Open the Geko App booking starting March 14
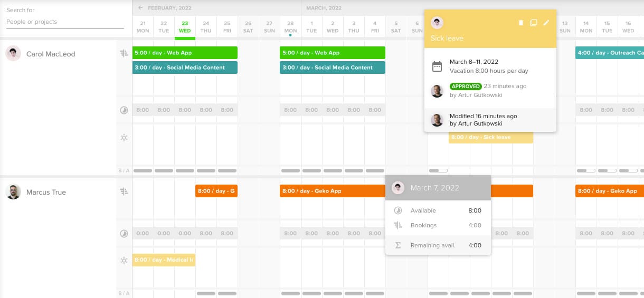Image resolution: width=644 pixels, height=298 pixels. (x=610, y=191)
